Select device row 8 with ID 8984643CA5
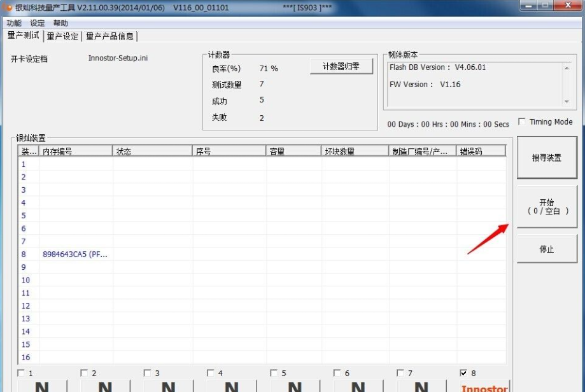The height and width of the screenshot is (392, 585). click(x=75, y=255)
